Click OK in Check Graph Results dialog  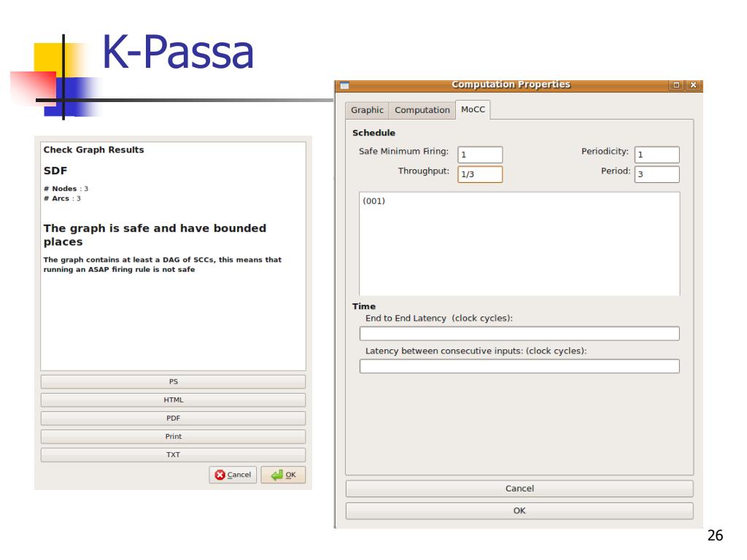[283, 475]
